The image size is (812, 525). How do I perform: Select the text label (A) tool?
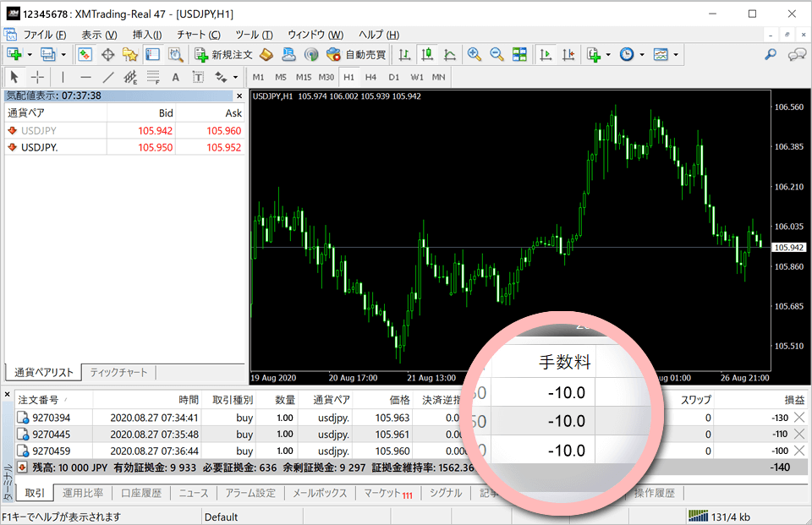tap(176, 77)
